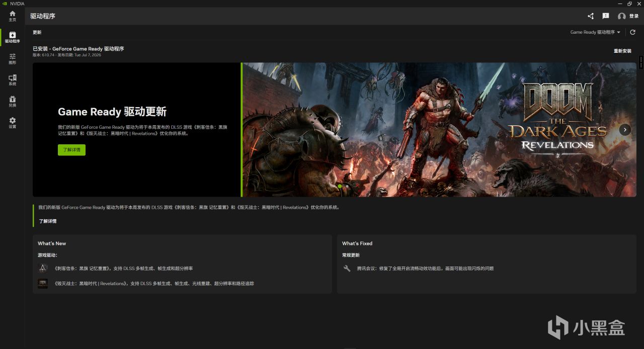Click the 《毁灭战士：黑暗时代 | Revelations》 entry text
The height and width of the screenshot is (349, 644).
click(x=153, y=284)
